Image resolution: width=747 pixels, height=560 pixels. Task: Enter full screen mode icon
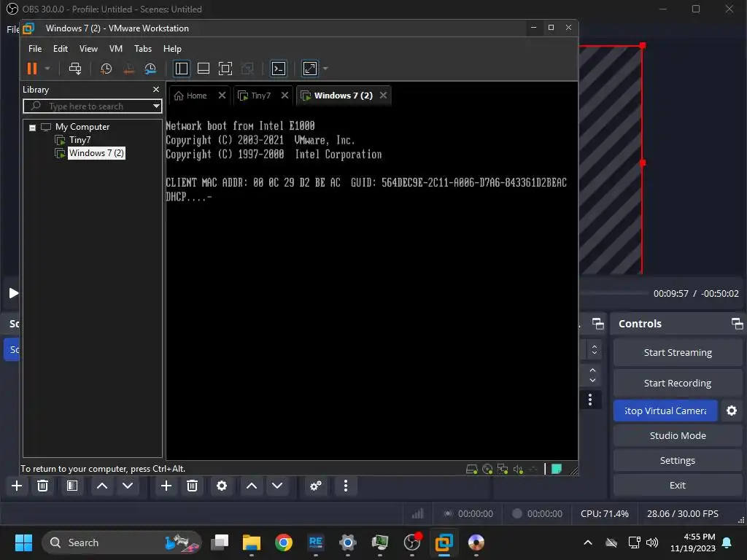pyautogui.click(x=225, y=69)
